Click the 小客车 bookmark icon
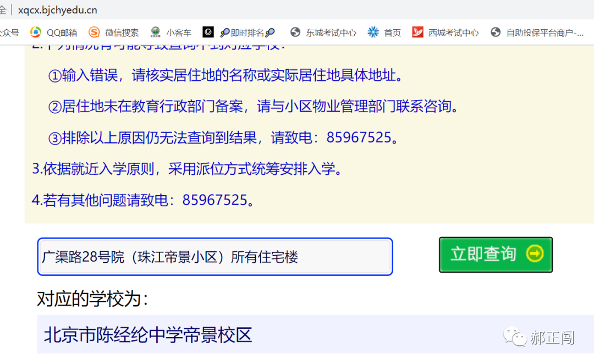Viewport: 594px width, 364px height. [x=155, y=32]
